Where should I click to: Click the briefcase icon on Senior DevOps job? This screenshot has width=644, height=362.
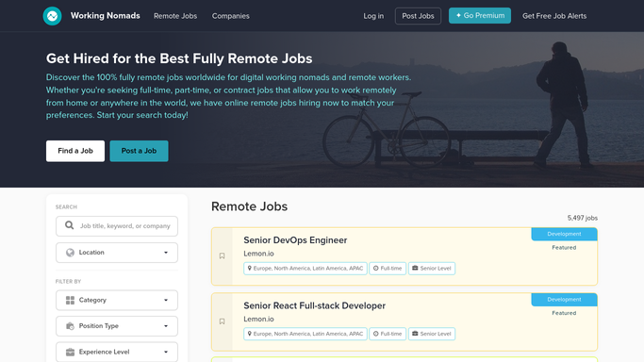pyautogui.click(x=415, y=268)
